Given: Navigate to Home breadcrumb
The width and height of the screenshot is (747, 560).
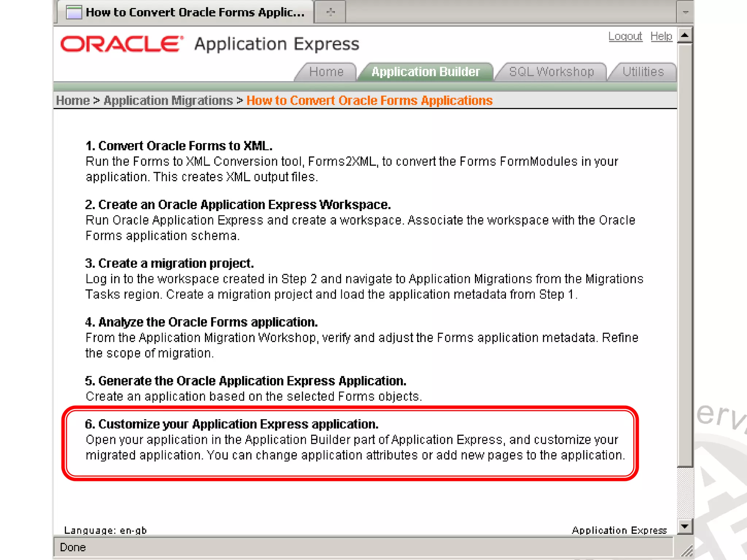Looking at the screenshot, I should pos(73,101).
